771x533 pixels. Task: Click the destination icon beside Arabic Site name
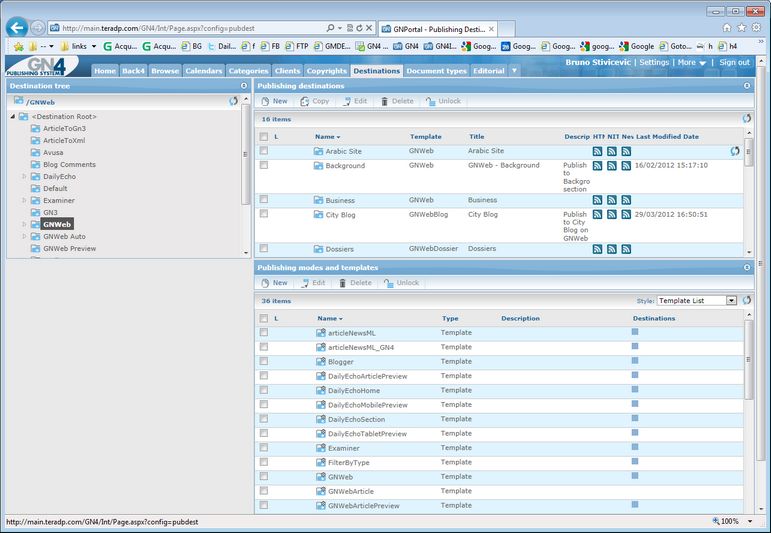tap(319, 151)
